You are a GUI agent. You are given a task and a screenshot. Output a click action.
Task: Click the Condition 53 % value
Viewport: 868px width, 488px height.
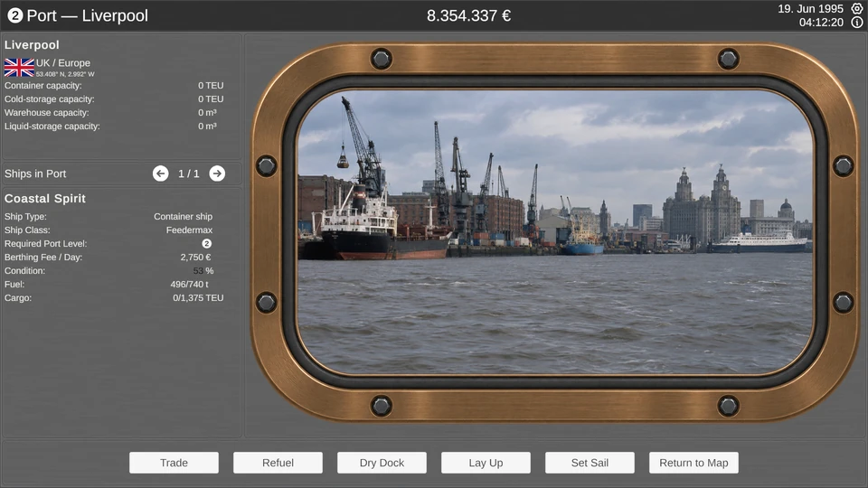(x=203, y=271)
